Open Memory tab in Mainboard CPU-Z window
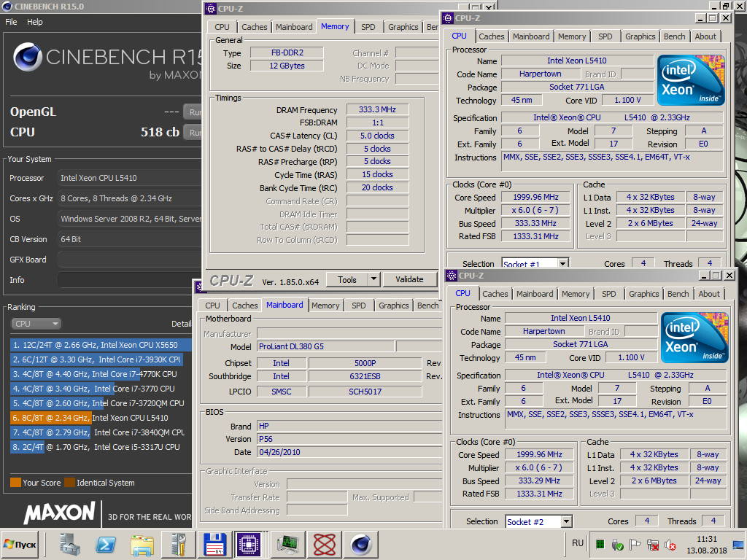The width and height of the screenshot is (747, 560). click(325, 306)
